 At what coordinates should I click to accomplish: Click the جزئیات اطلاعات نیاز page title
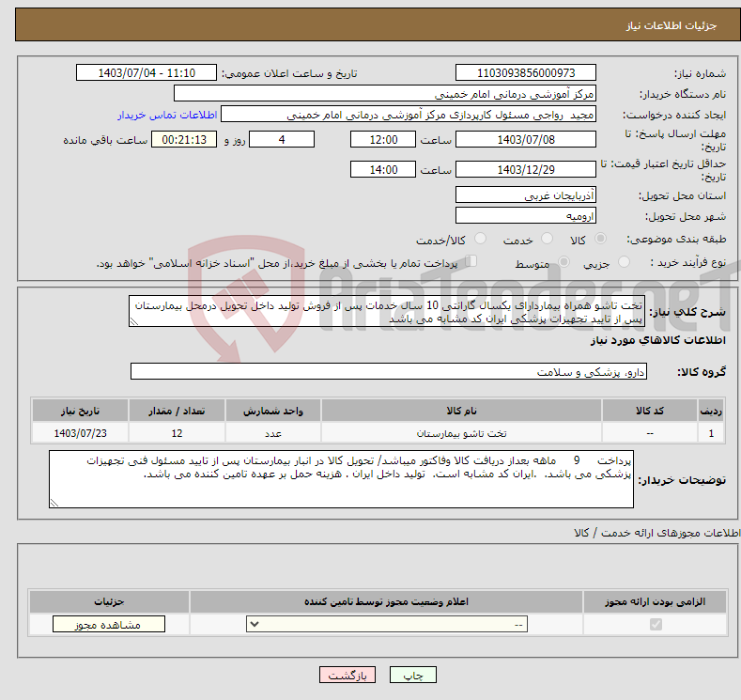672,25
